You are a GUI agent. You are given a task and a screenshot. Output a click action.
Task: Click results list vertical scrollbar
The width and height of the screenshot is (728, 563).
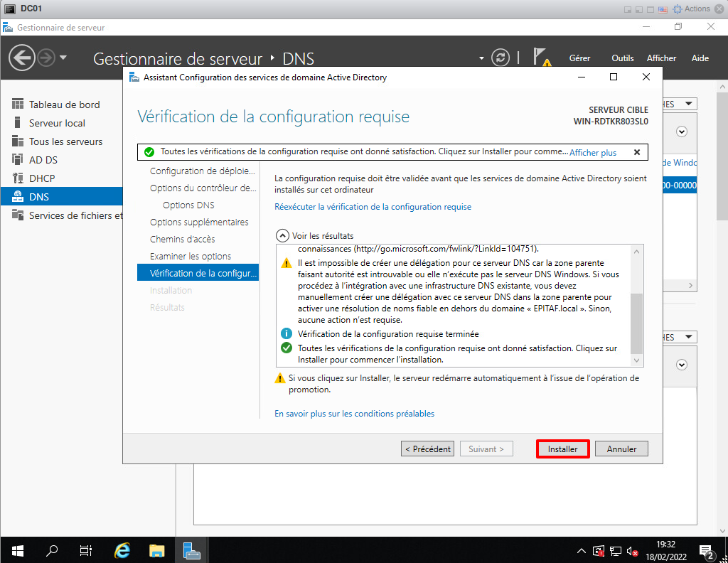(636, 320)
